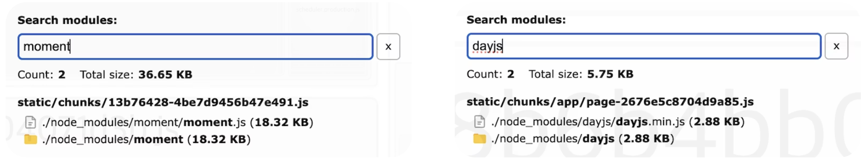Click the left "Search modules:" label
Image resolution: width=868 pixels, height=163 pixels.
tap(67, 20)
